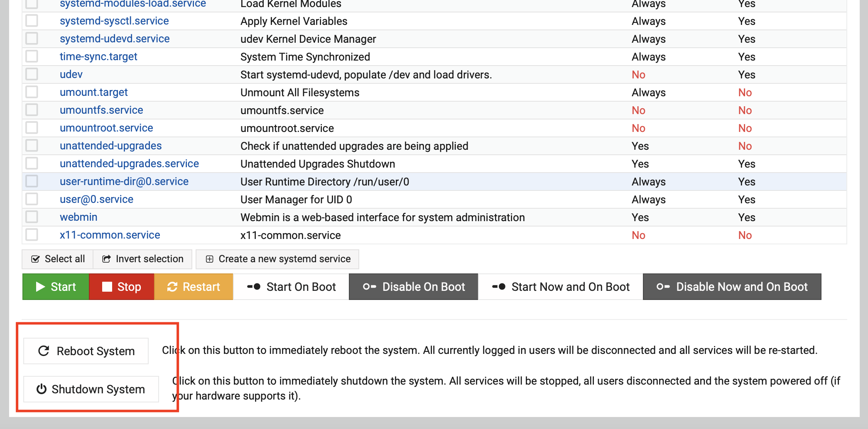868x429 pixels.
Task: Click the circular arrows icon on Restart
Action: pyautogui.click(x=172, y=287)
